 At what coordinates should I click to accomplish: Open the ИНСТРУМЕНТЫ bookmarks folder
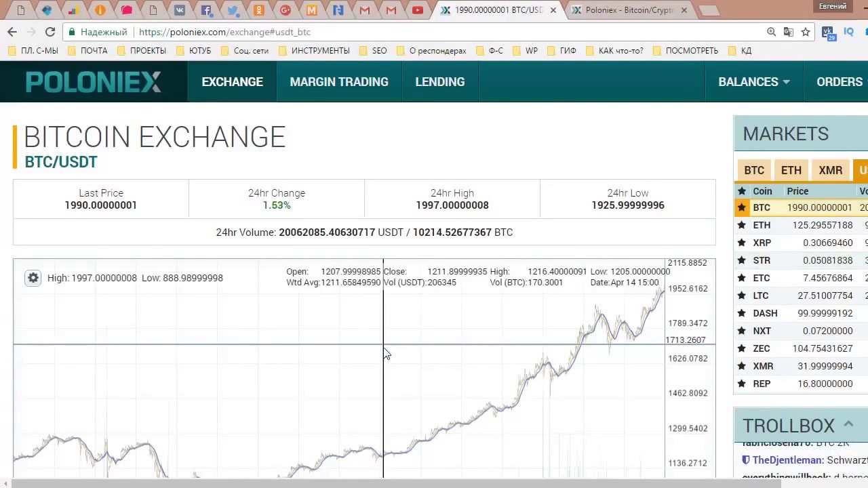(x=314, y=51)
